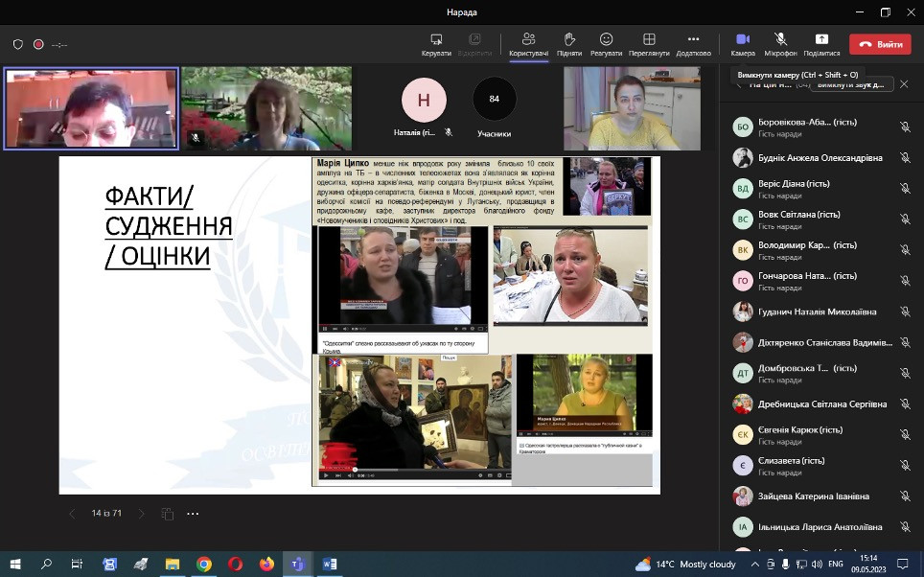Select participant Будник Анжела Олександрівна
924x577 pixels.
[820, 157]
